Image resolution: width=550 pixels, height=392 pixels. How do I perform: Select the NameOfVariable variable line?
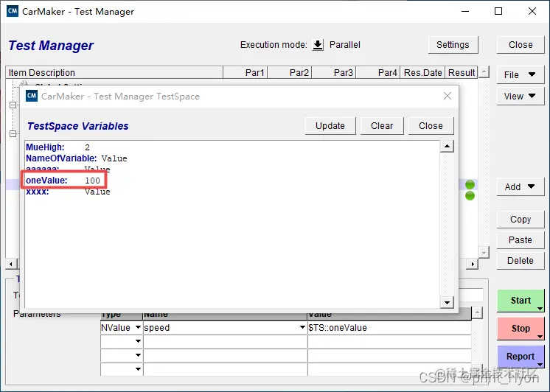pyautogui.click(x=77, y=158)
